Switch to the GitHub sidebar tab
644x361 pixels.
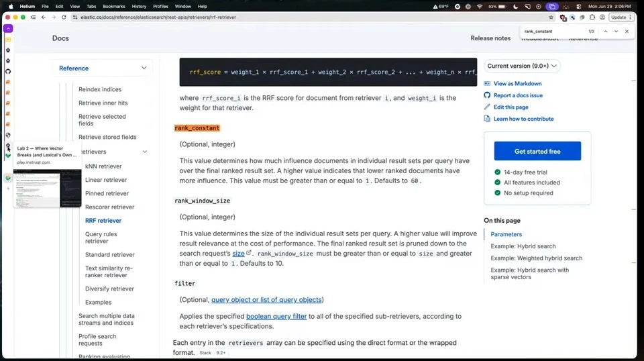[x=8, y=71]
